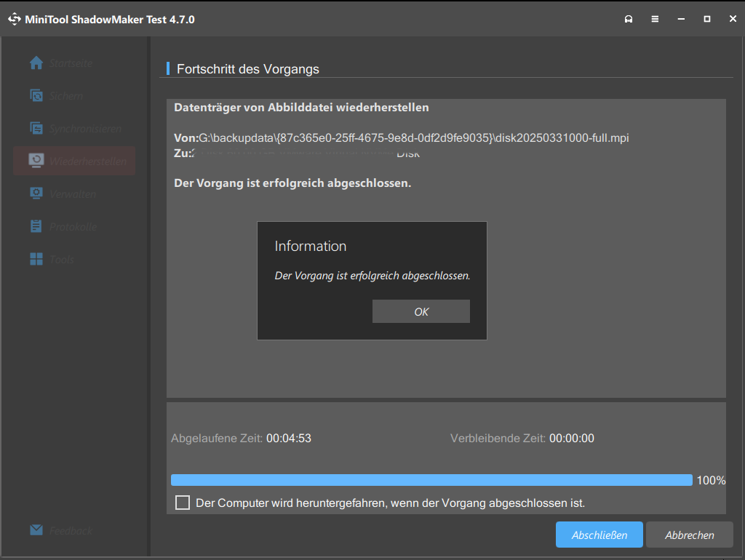This screenshot has width=745, height=560.
Task: Click the MiniTool ShadowMaker logo icon
Action: click(x=15, y=19)
